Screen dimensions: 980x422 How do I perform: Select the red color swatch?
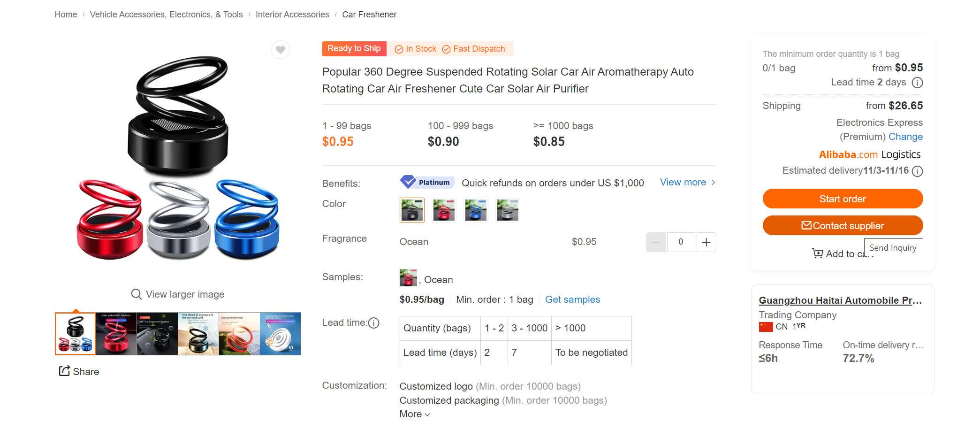click(x=444, y=210)
